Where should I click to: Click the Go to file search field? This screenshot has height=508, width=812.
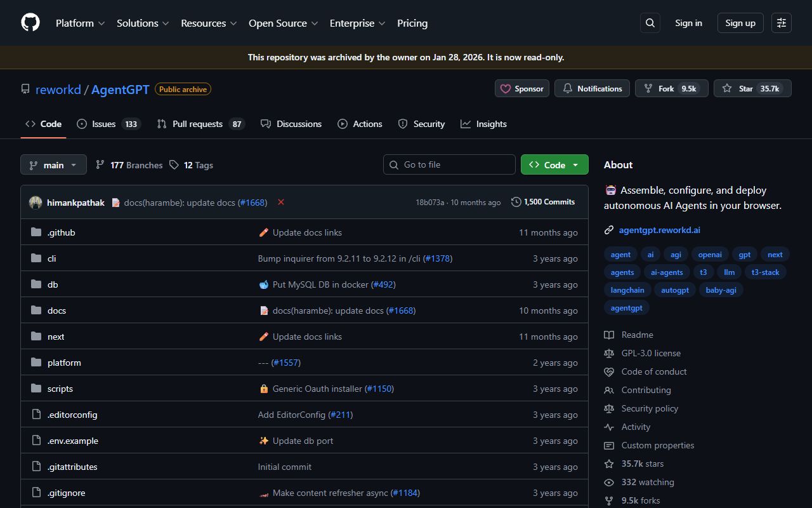[449, 164]
